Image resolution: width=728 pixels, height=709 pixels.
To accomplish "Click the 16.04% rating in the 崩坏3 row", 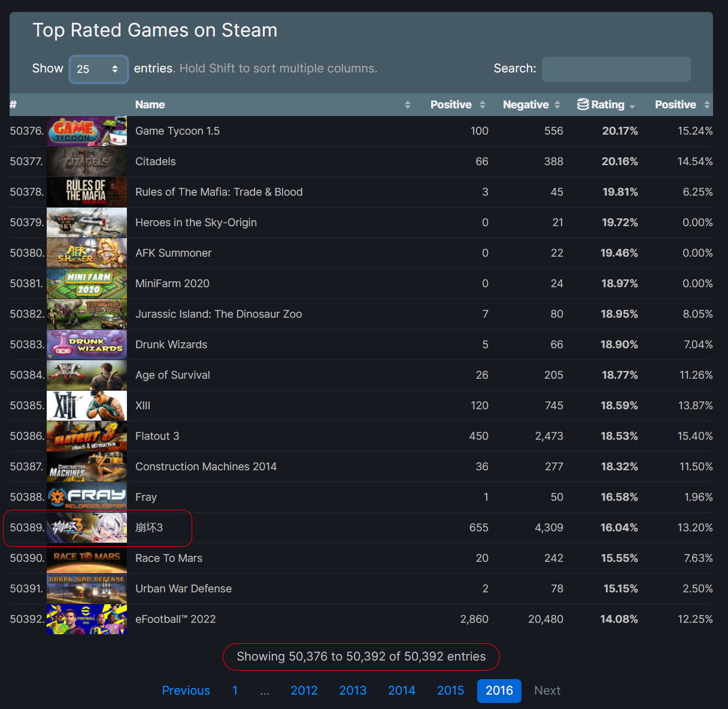I will pyautogui.click(x=619, y=528).
